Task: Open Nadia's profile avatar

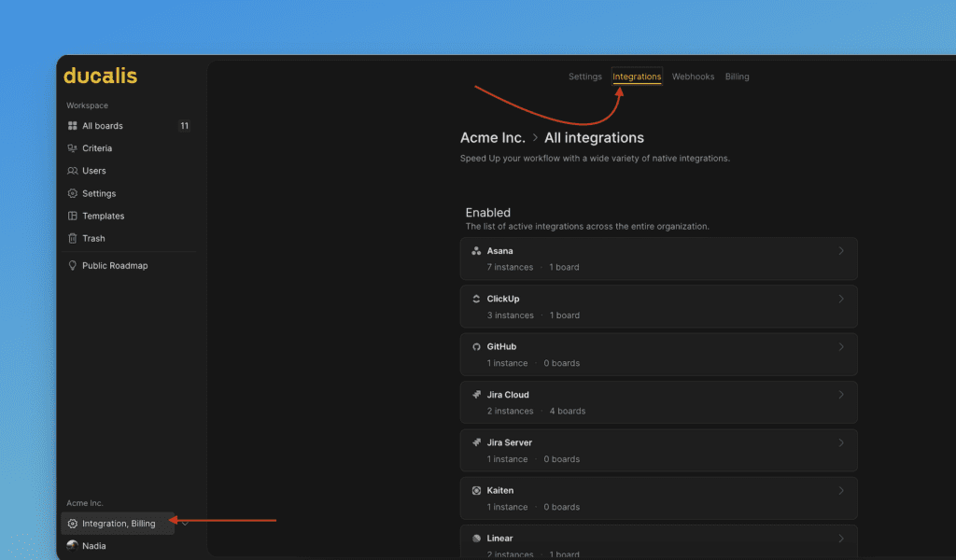Action: 72,546
